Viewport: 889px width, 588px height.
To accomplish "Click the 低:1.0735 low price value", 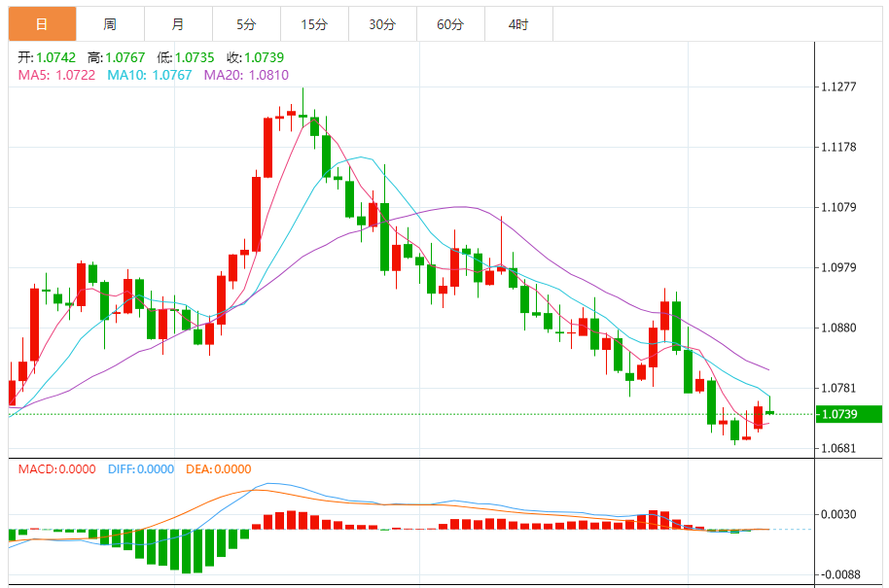I will click(x=186, y=57).
